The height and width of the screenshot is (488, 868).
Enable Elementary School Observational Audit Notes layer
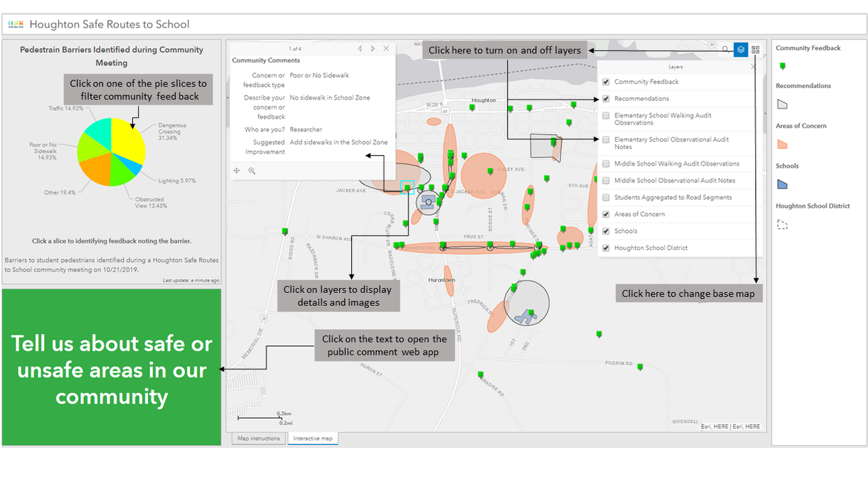pos(606,140)
